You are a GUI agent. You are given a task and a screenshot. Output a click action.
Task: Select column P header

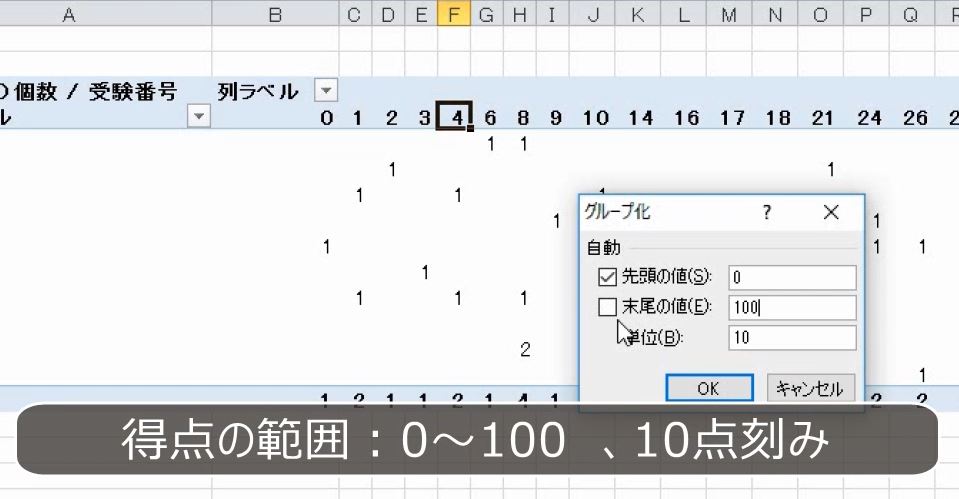coord(866,14)
